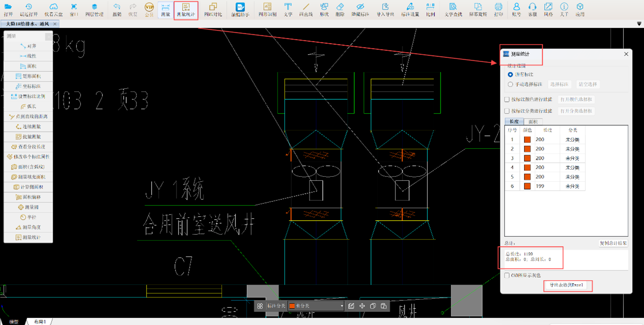Enable 按标注颜色进行过滤 checkbox

[507, 100]
